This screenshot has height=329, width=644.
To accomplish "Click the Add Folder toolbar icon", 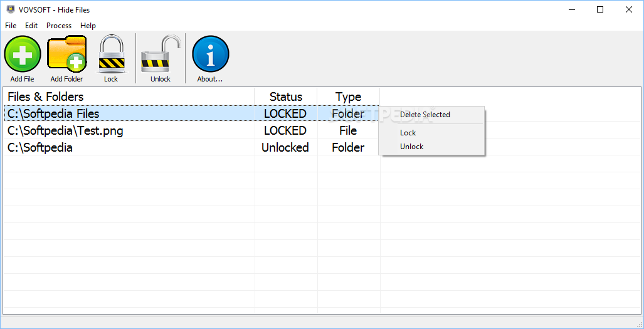I will 66,54.
